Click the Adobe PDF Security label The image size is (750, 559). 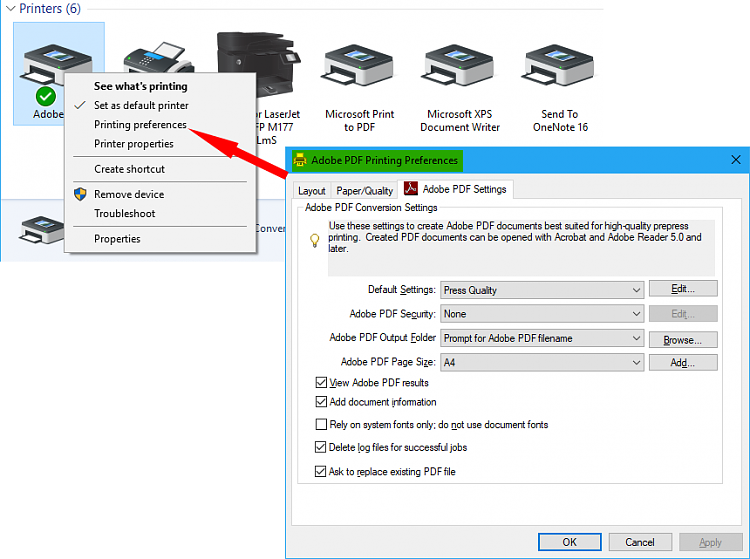[x=393, y=314]
